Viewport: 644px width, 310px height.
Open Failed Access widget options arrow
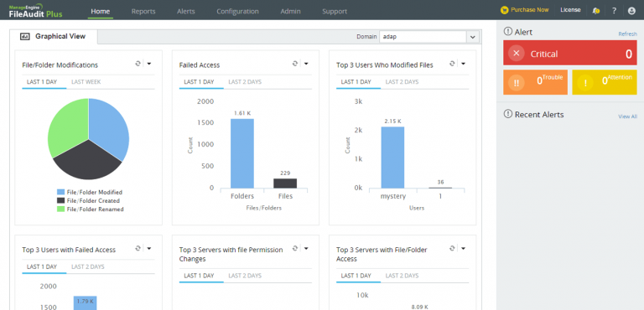point(306,64)
